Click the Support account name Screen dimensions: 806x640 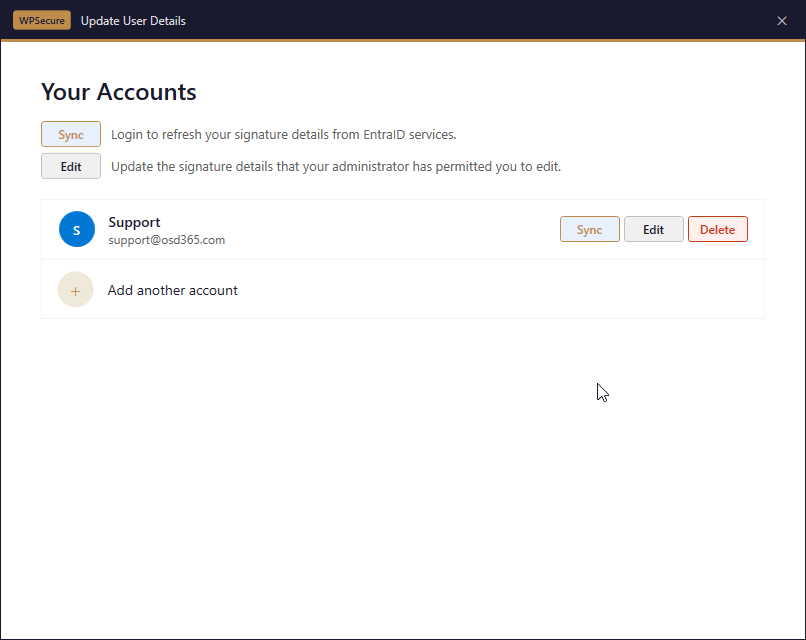[x=134, y=222]
